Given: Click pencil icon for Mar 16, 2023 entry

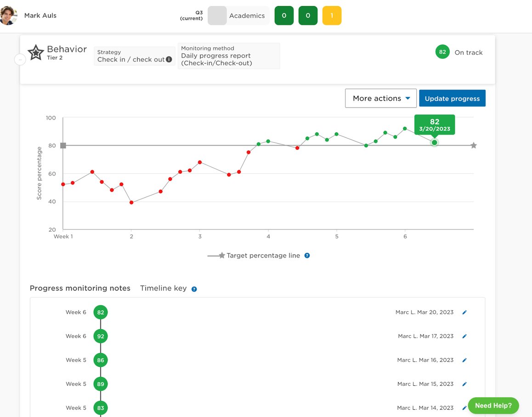Looking at the screenshot, I should pyautogui.click(x=464, y=360).
